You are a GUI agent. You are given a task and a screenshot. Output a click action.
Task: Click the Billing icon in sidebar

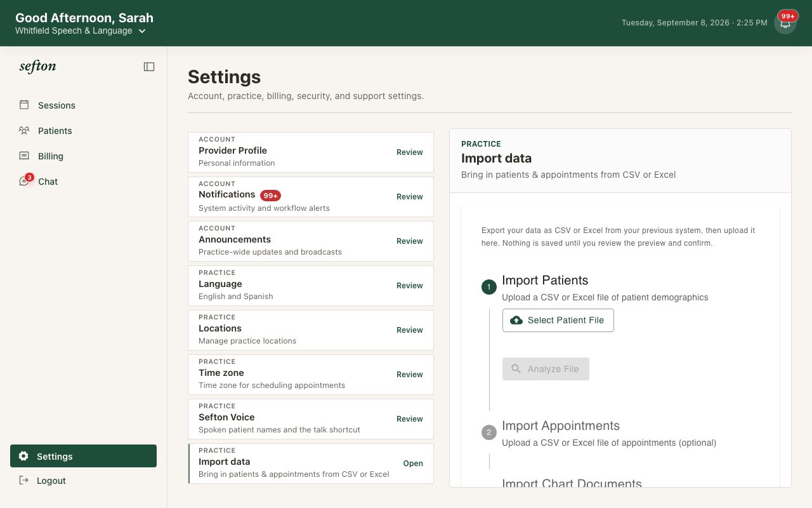pyautogui.click(x=24, y=156)
